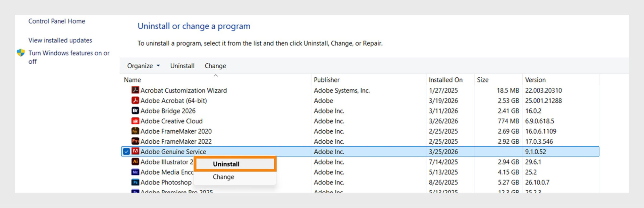Click version 9.1.0.52
The height and width of the screenshot is (208, 644).
pyautogui.click(x=535, y=152)
